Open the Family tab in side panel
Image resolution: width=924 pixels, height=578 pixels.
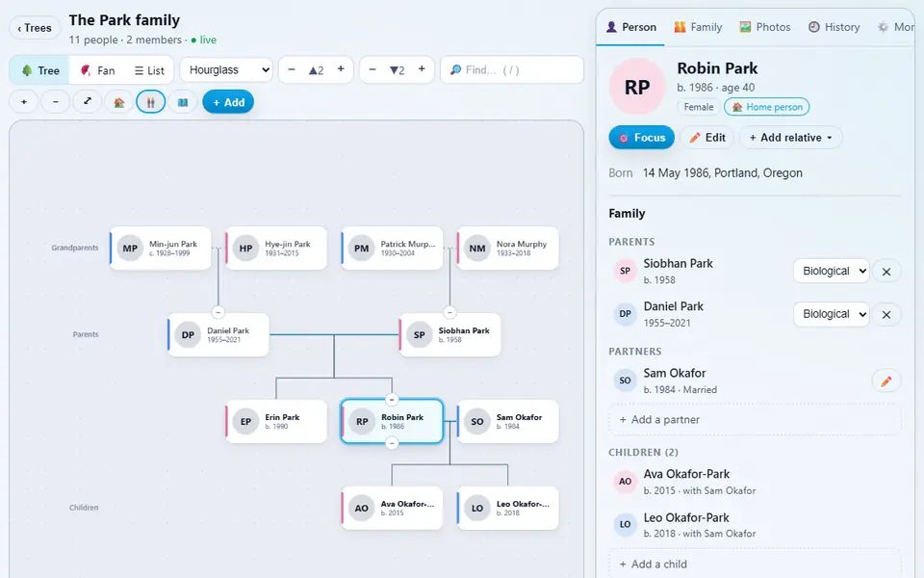point(699,27)
